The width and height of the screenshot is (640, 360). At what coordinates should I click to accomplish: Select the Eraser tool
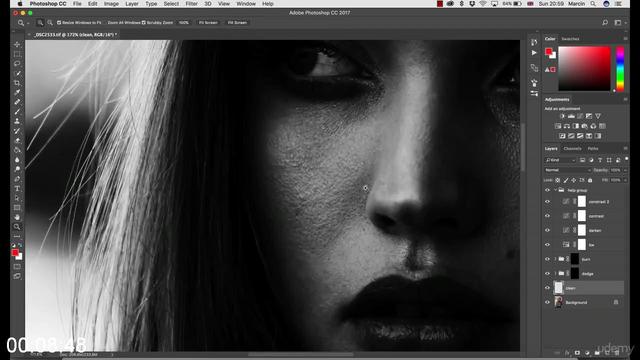(x=17, y=140)
